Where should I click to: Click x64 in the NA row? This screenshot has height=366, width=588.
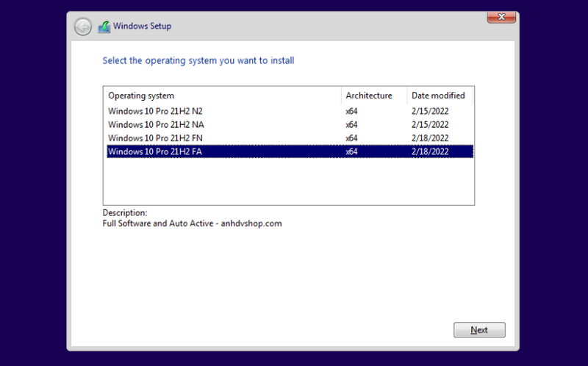click(x=351, y=125)
